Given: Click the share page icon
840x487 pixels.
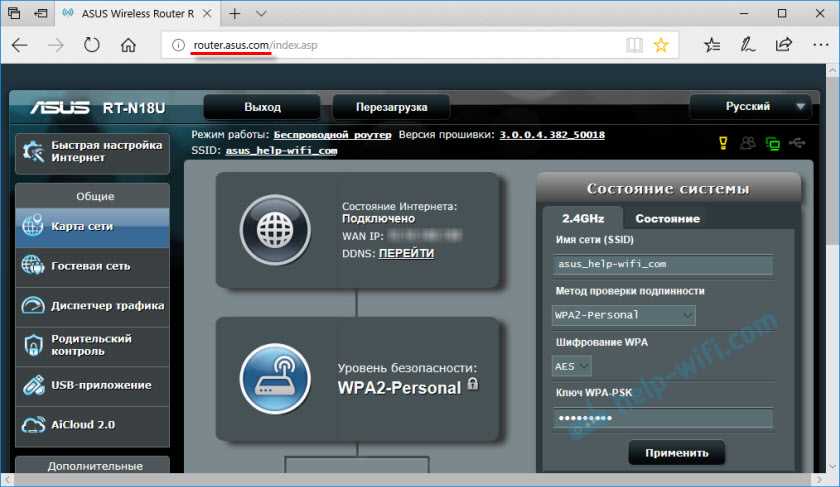Looking at the screenshot, I should (784, 45).
